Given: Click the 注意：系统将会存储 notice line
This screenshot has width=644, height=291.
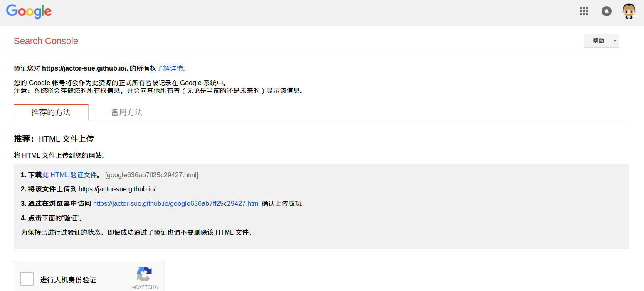Looking at the screenshot, I should (x=158, y=90).
